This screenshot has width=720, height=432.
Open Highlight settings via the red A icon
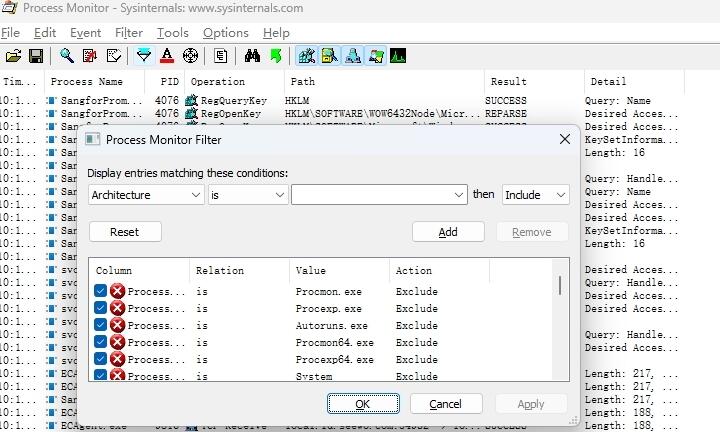pyautogui.click(x=167, y=56)
